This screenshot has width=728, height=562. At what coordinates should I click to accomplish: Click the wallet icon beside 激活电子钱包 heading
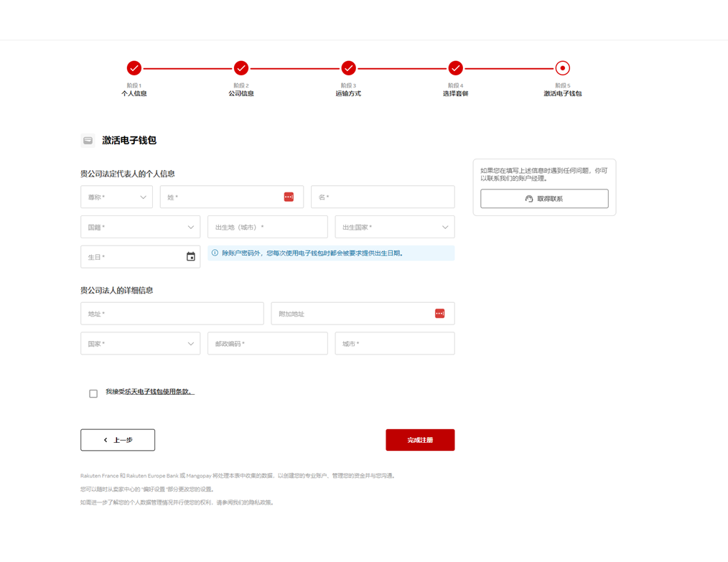88,141
